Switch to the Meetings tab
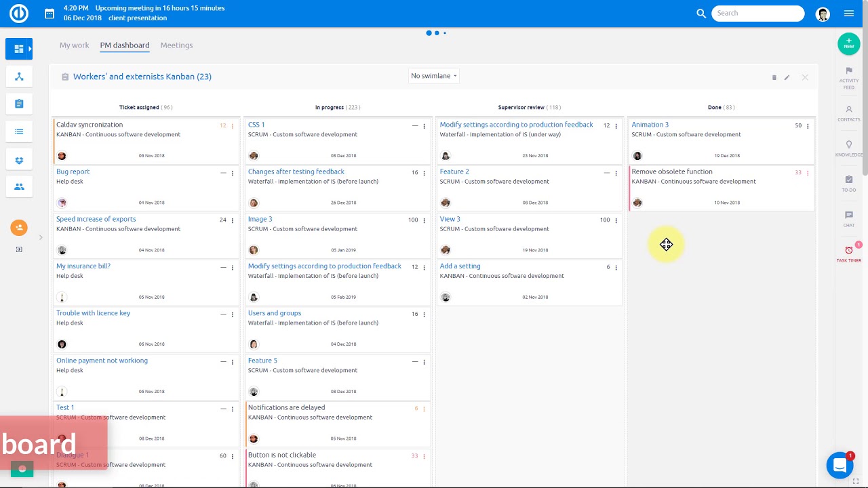This screenshot has height=488, width=868. click(176, 45)
